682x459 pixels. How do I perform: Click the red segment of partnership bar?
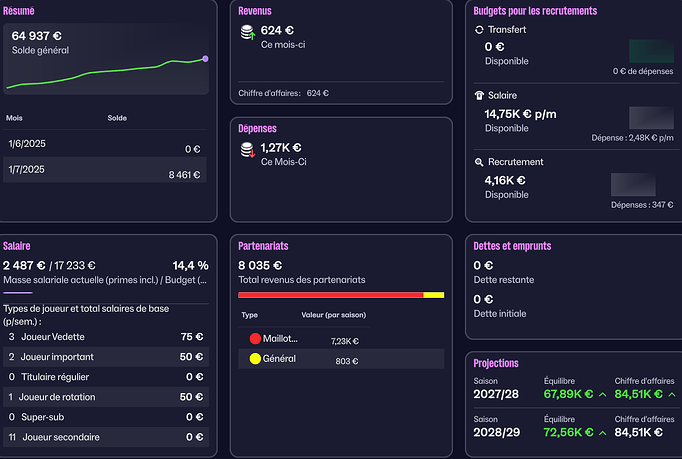point(330,295)
